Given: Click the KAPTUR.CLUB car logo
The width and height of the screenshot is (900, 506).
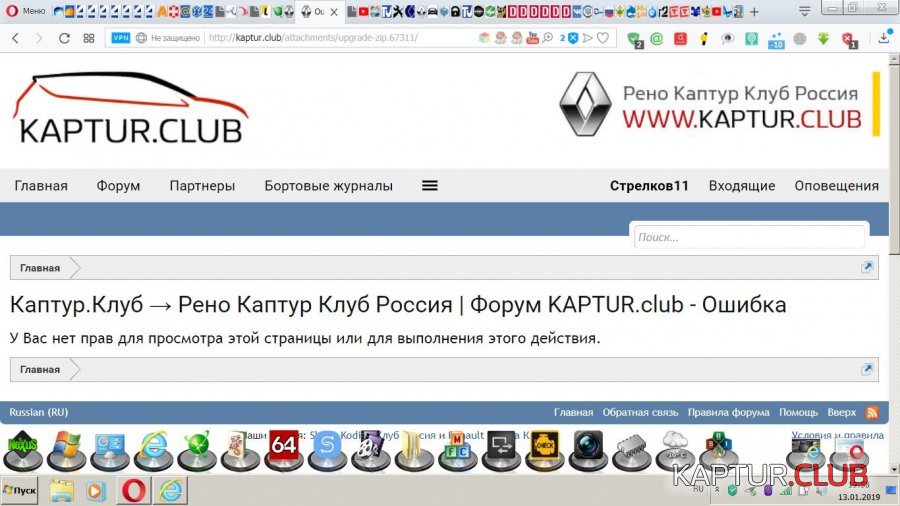Looking at the screenshot, I should click(x=131, y=108).
